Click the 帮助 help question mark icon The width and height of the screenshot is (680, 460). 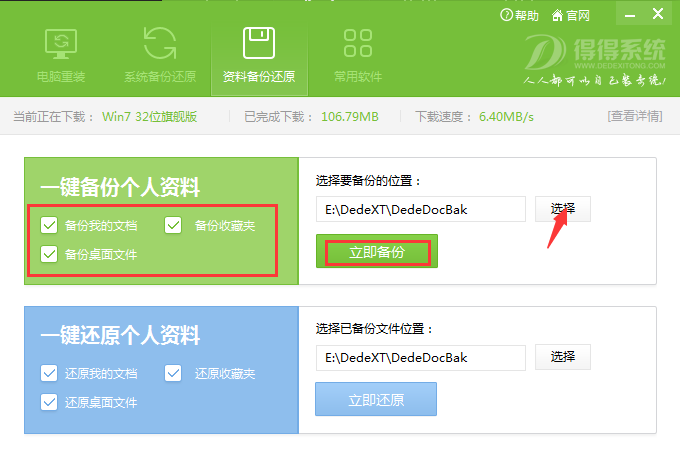click(506, 15)
